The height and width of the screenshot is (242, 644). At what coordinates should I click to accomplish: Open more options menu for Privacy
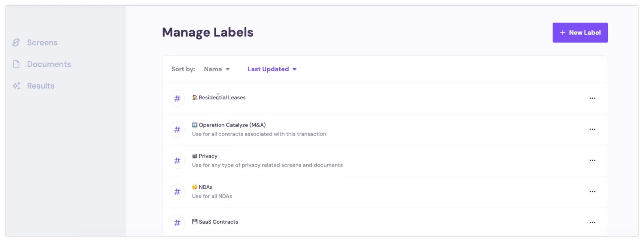click(592, 161)
